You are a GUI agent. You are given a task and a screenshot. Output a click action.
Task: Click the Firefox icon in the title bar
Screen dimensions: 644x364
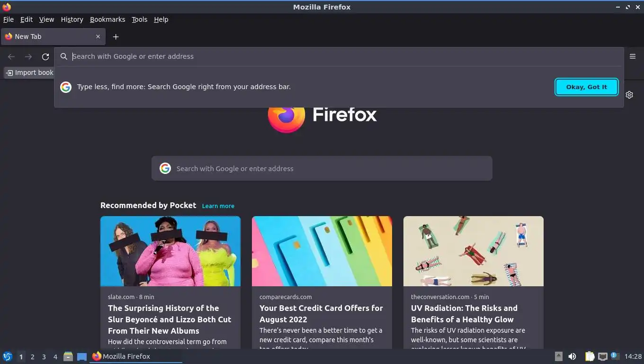point(7,7)
